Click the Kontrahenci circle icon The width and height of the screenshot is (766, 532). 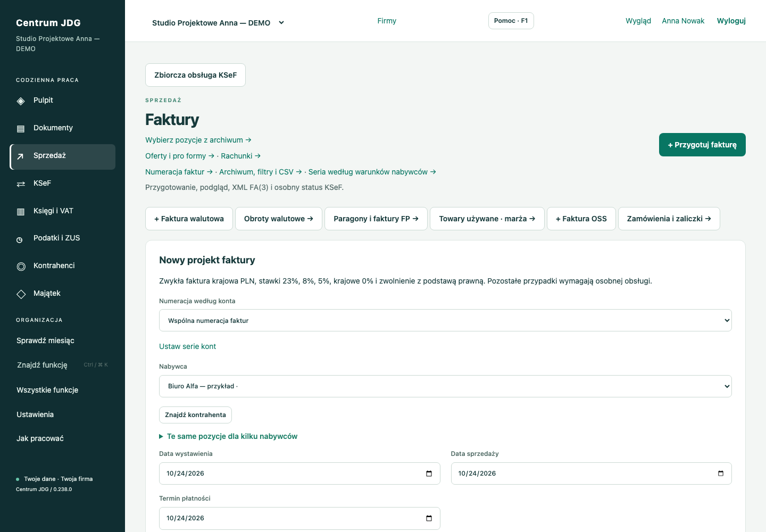[x=21, y=267]
